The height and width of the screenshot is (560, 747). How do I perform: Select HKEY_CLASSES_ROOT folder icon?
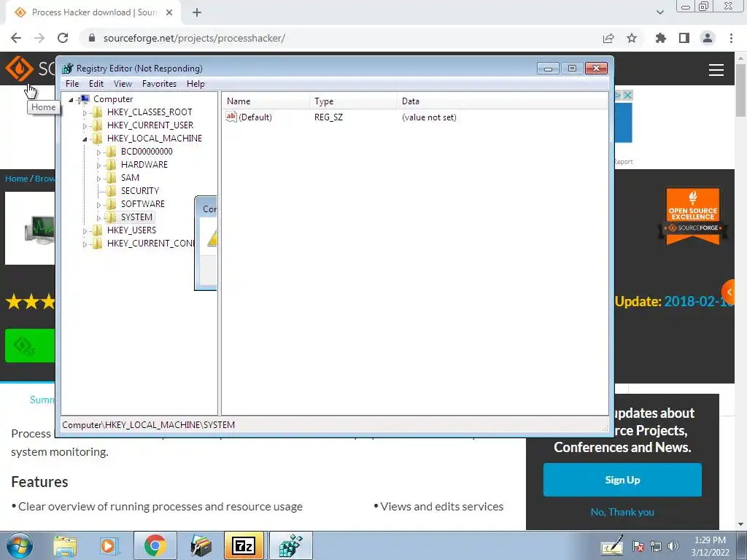[x=97, y=112]
